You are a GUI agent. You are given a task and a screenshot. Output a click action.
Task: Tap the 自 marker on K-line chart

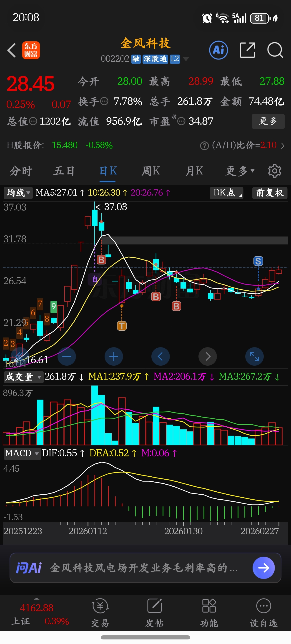pyautogui.click(x=95, y=279)
